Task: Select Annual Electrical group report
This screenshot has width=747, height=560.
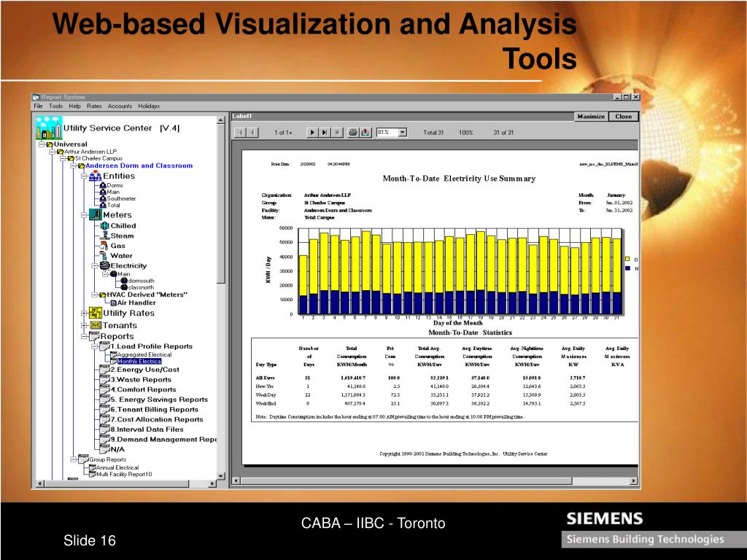Action: point(117,467)
